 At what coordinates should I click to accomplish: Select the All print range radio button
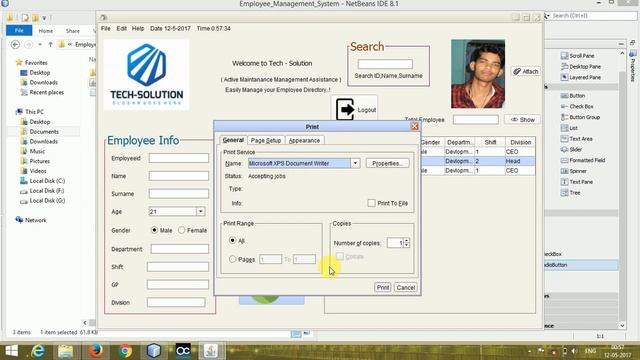click(233, 240)
